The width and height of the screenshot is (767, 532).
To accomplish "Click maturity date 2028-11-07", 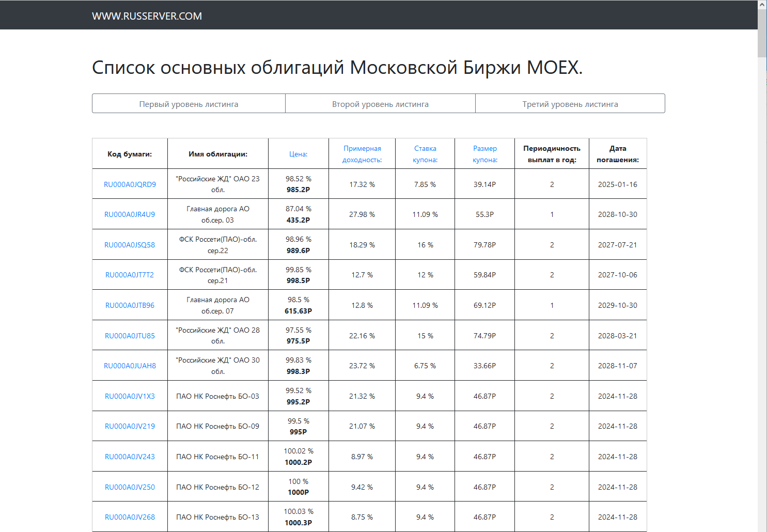I will point(618,366).
